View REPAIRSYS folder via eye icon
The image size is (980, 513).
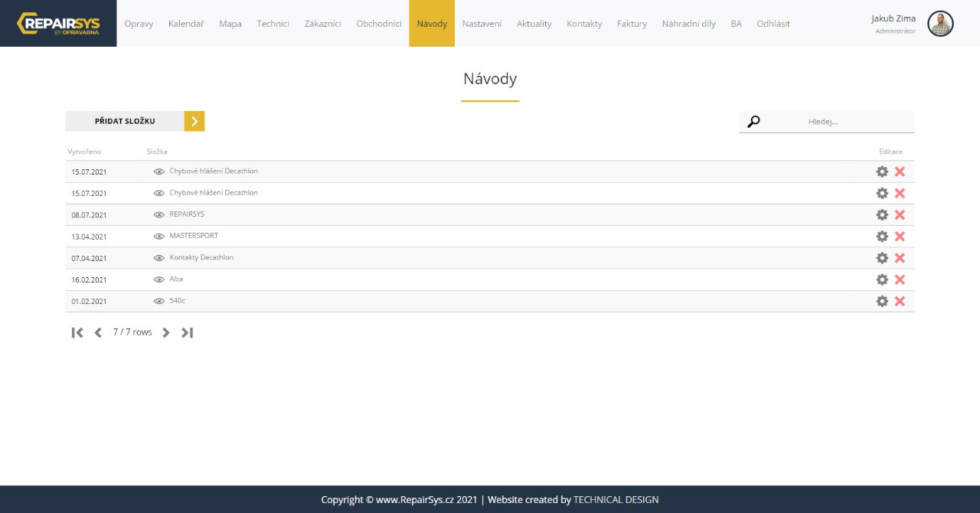(x=159, y=215)
